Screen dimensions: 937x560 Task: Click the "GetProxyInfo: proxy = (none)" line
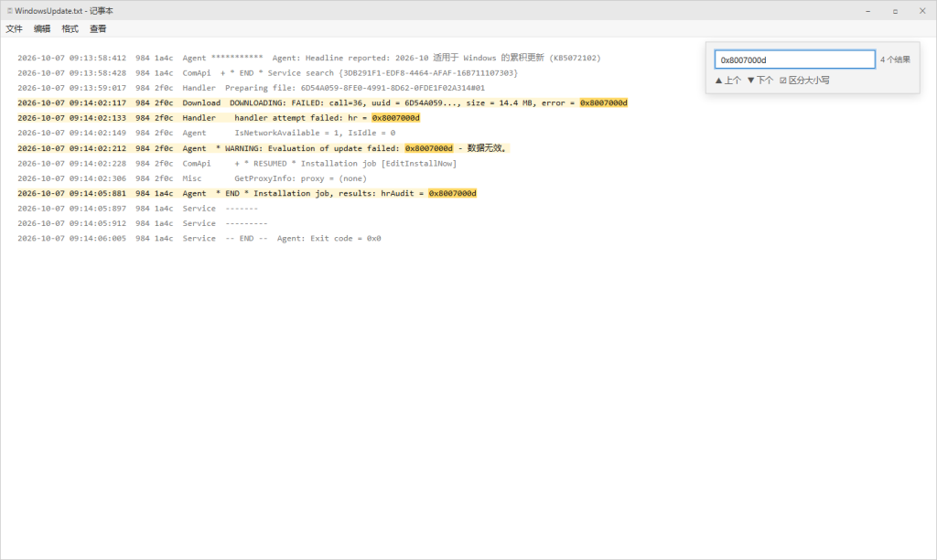pyautogui.click(x=192, y=178)
